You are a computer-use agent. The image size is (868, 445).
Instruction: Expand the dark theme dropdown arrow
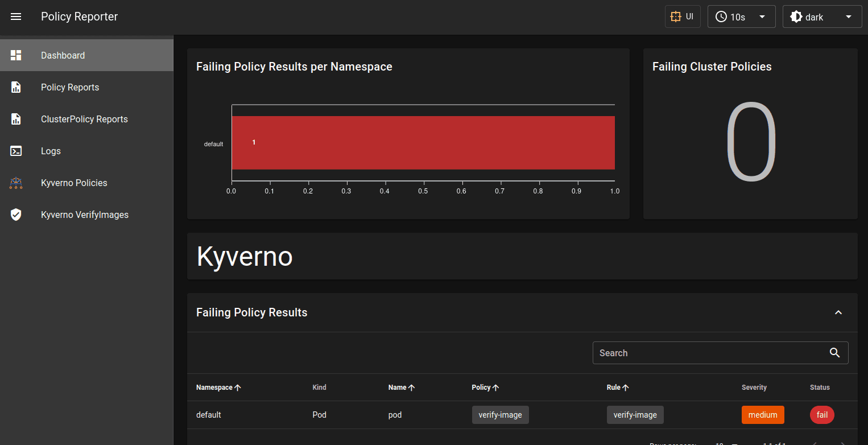pos(848,16)
